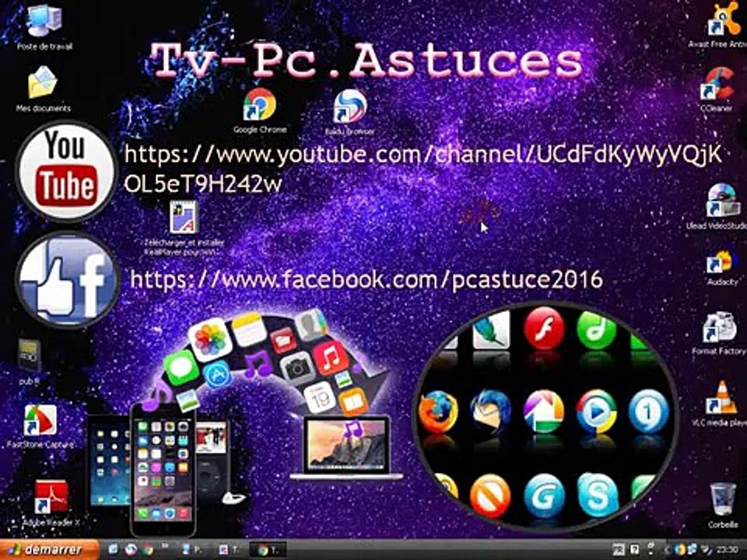747x560 pixels.
Task: Click the language bar FR icon
Action: point(619,550)
